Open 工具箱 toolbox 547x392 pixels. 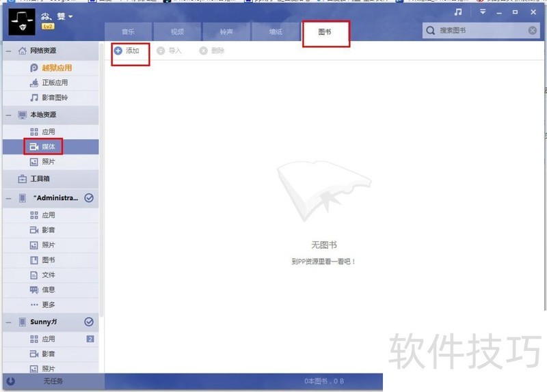(x=40, y=179)
